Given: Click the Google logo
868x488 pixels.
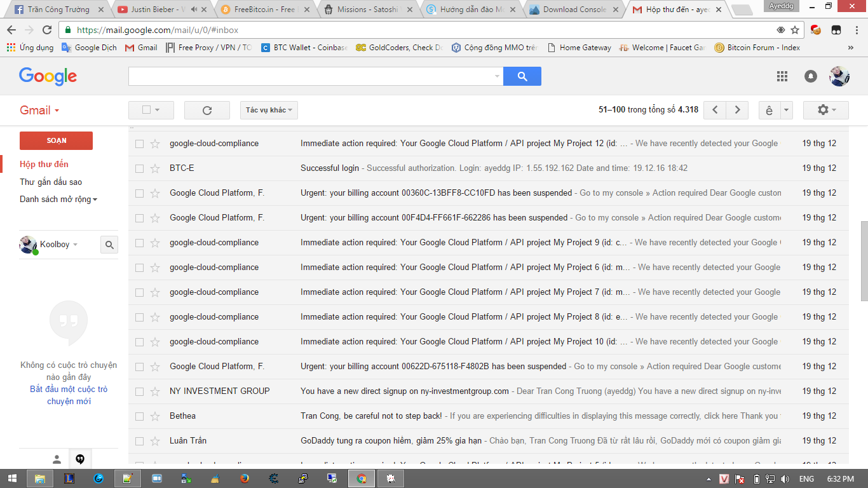Looking at the screenshot, I should [48, 76].
